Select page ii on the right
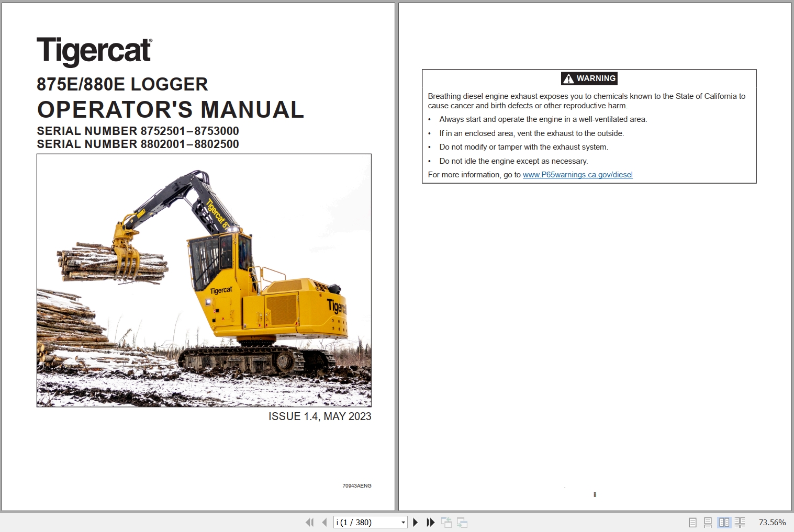794x532 pixels. 594,494
